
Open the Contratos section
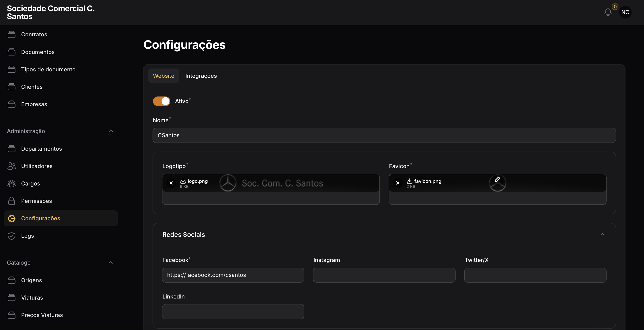click(x=34, y=34)
